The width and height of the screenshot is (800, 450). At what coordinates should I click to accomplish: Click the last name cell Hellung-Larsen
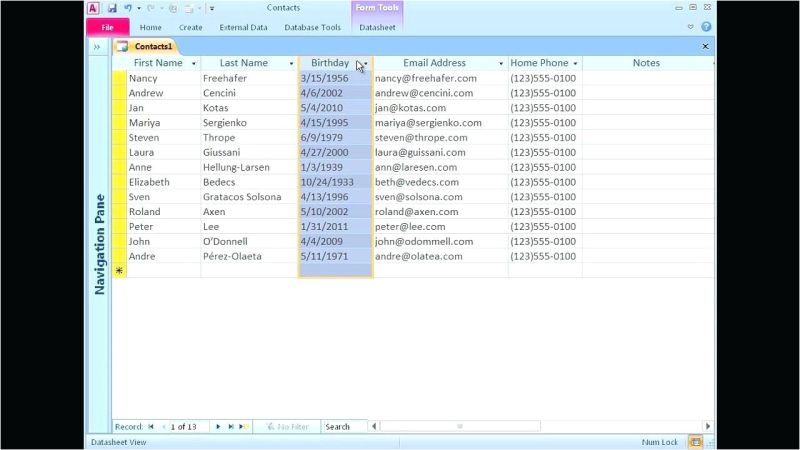pos(249,167)
